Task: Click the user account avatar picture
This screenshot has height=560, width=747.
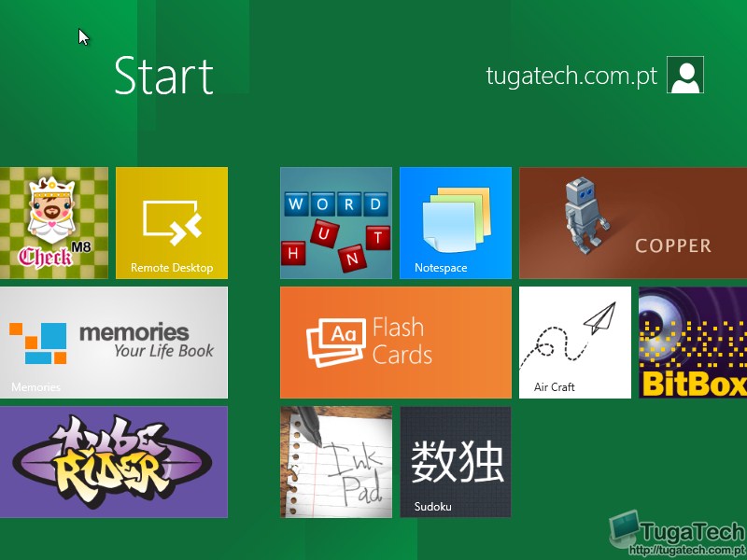Action: click(685, 75)
